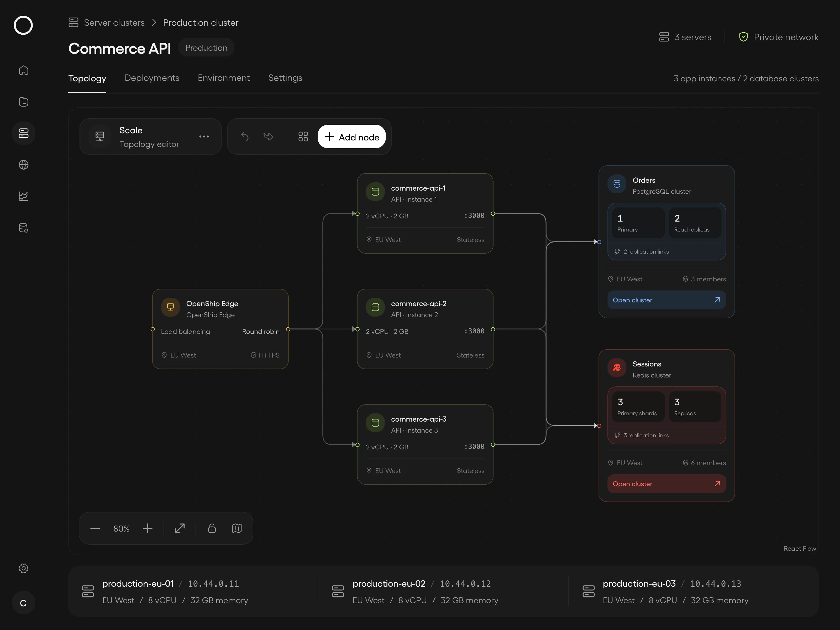Toggle the minimap icon
This screenshot has height=630, width=840.
(237, 528)
